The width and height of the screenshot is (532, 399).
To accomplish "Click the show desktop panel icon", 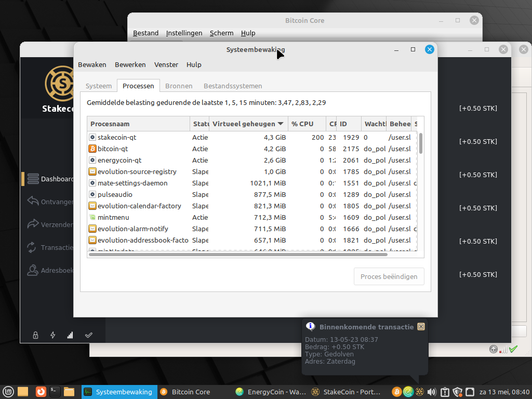I will click(23, 392).
